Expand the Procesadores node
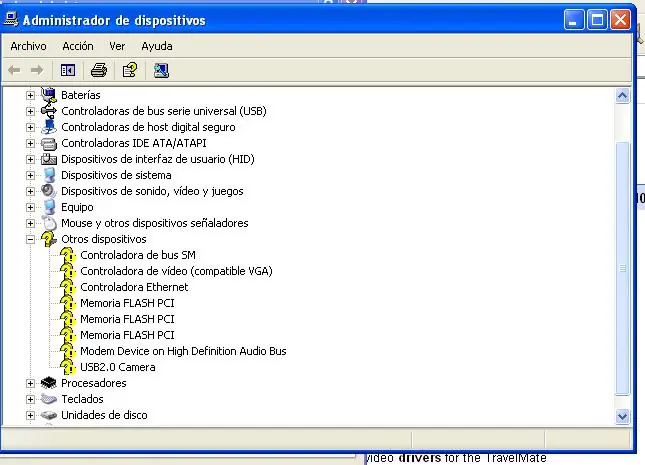The image size is (645, 465). [30, 384]
